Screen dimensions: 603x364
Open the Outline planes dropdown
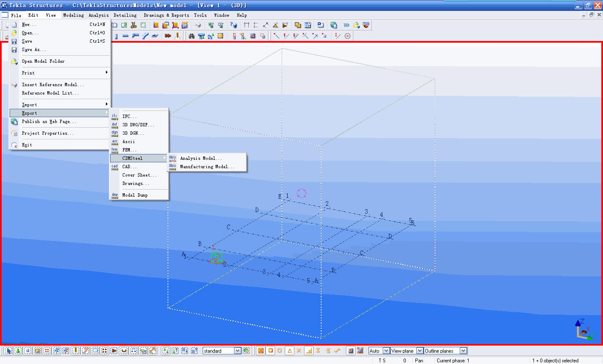(463, 351)
